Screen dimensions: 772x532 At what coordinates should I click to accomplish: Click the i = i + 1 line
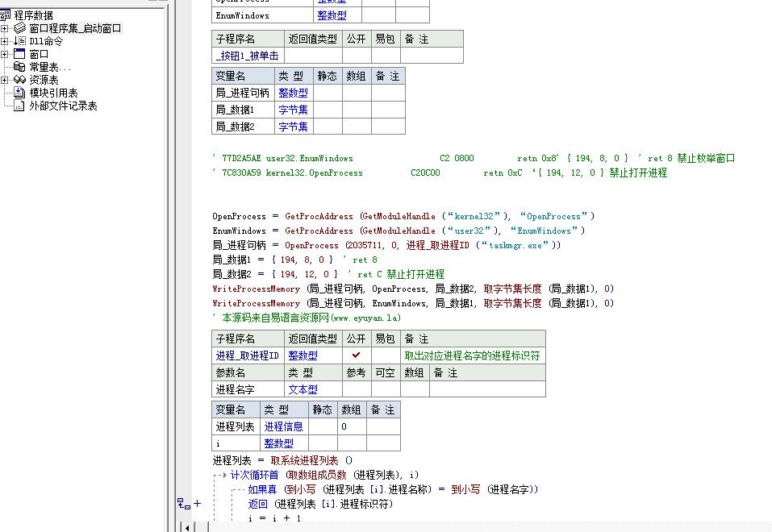274,518
